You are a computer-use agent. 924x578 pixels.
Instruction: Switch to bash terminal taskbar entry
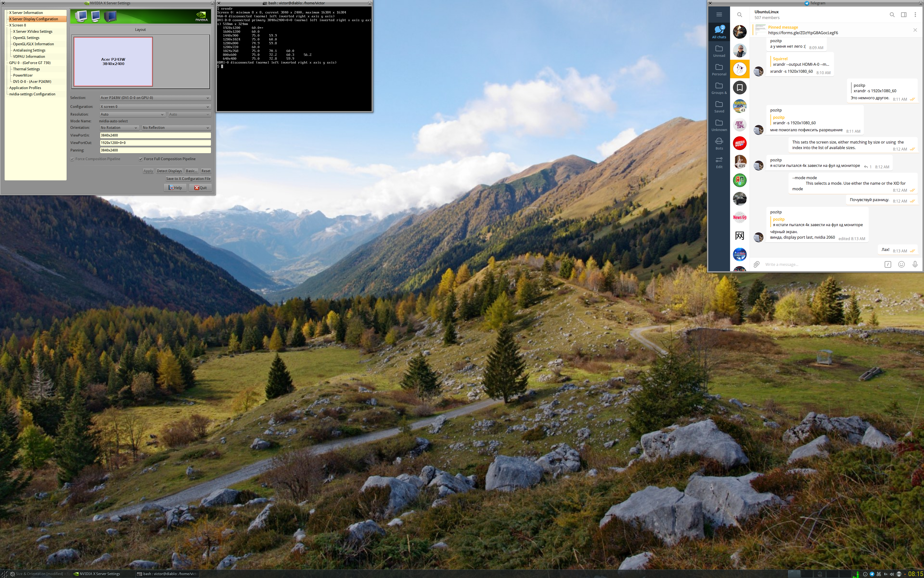tap(168, 574)
